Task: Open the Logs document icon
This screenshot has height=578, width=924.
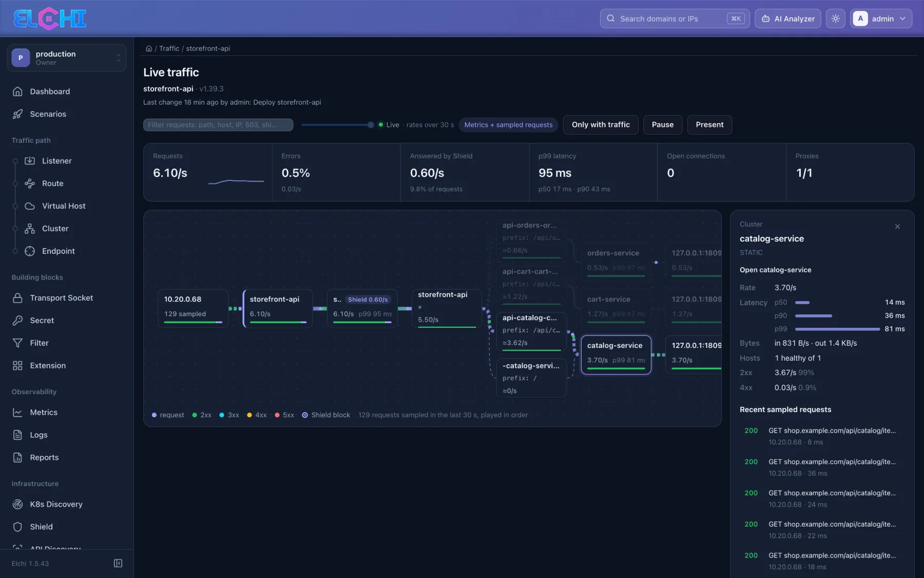Action: [x=17, y=435]
